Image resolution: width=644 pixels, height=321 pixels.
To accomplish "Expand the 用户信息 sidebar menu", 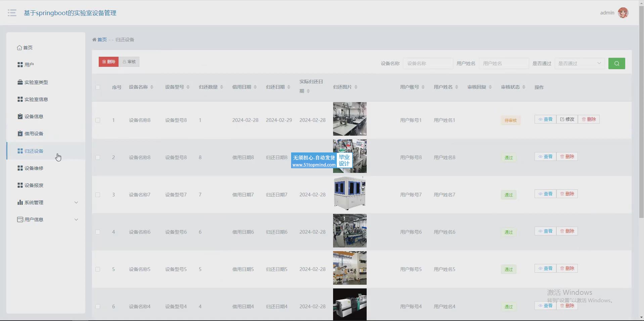I will (46, 220).
